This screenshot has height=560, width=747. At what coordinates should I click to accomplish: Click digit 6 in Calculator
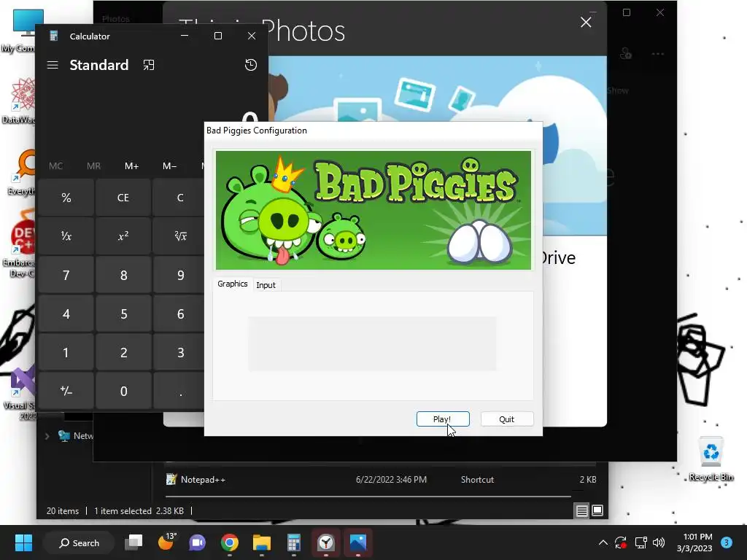pos(179,314)
